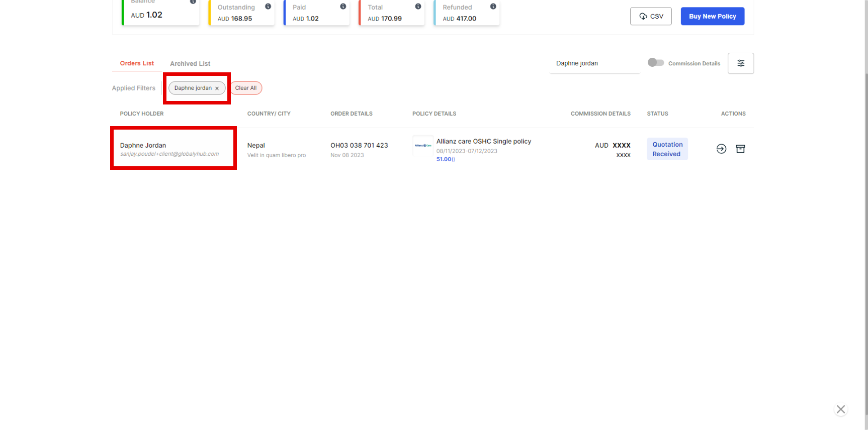Screen dimensions: 868x430
Task: Open the Refunded card info icon
Action: [x=493, y=7]
